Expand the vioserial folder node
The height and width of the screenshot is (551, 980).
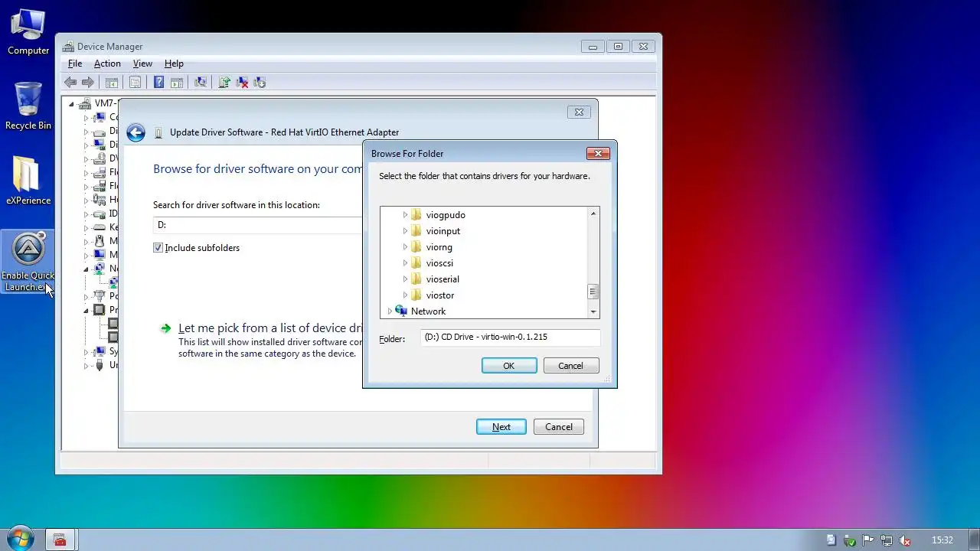[406, 279]
